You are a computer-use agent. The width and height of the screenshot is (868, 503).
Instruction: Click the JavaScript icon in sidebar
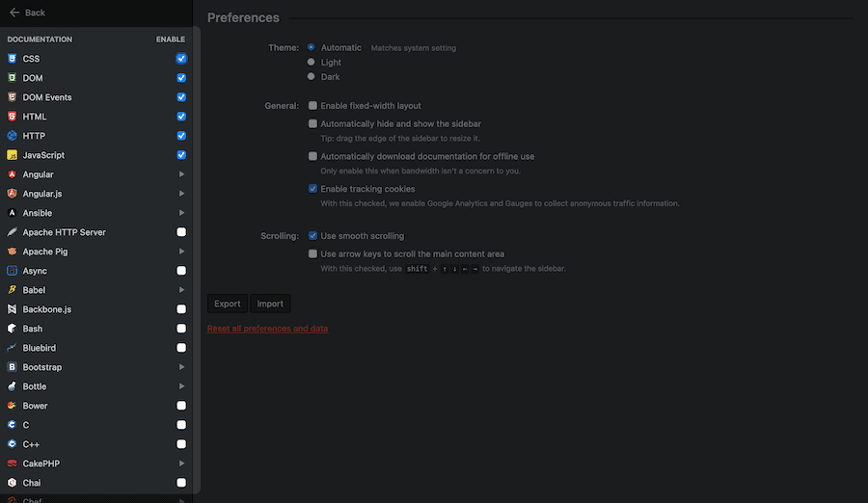tap(13, 155)
